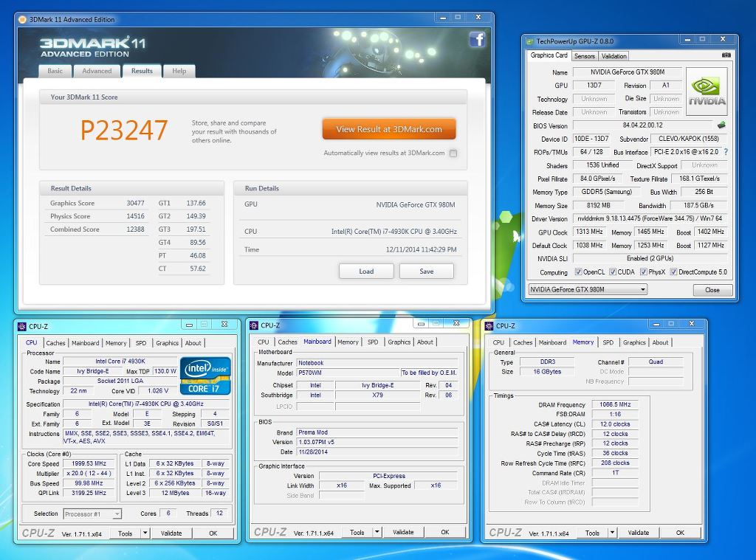
Task: Click the motherboard Model field P570WM
Action: point(348,373)
